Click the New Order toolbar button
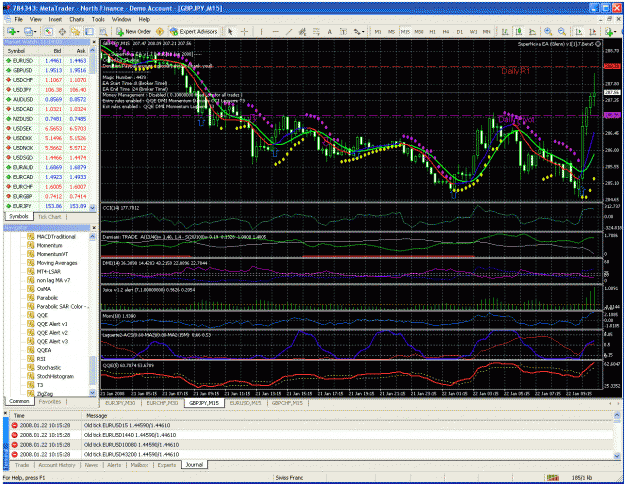625x484 pixels. point(133,31)
